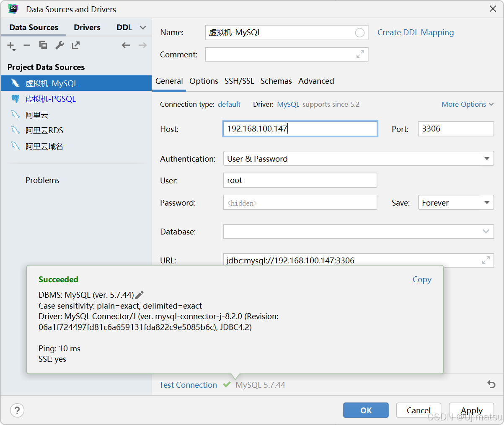This screenshot has height=425, width=504.
Task: Select the 虚拟机-PGSQL data source name
Action: (51, 99)
